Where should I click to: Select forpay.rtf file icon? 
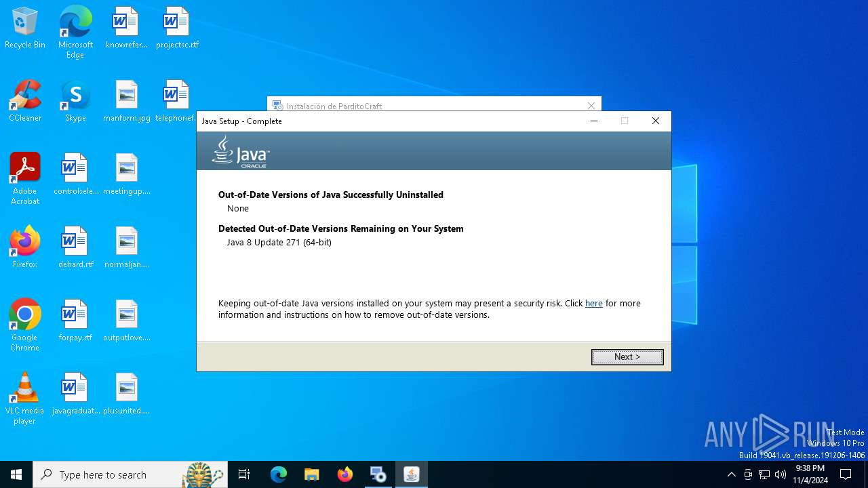click(x=75, y=321)
